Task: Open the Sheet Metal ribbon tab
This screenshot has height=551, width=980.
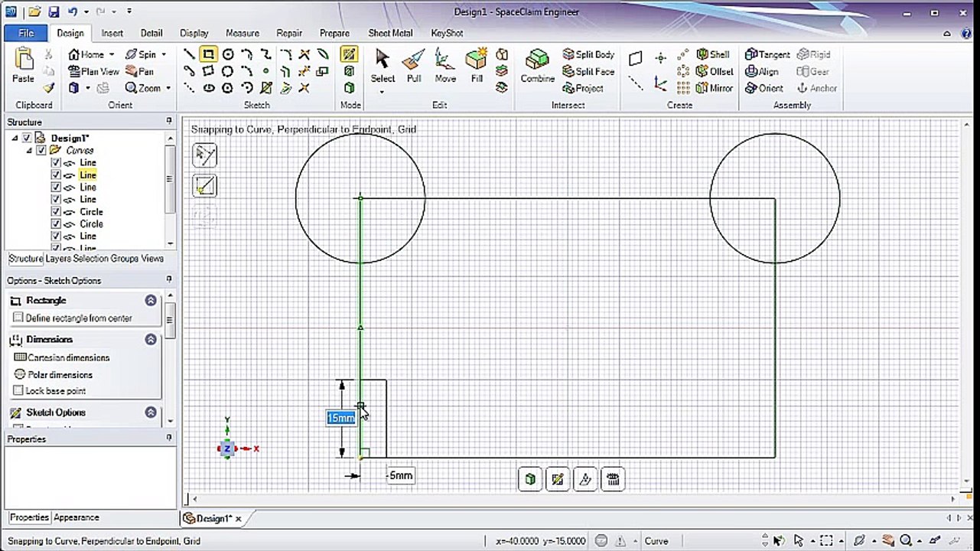Action: point(390,34)
